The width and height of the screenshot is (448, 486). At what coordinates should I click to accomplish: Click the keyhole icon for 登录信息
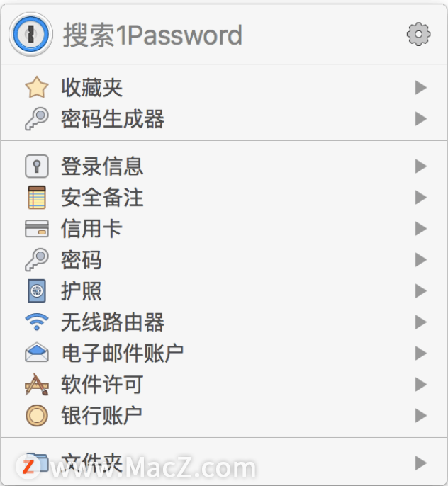[x=37, y=166]
